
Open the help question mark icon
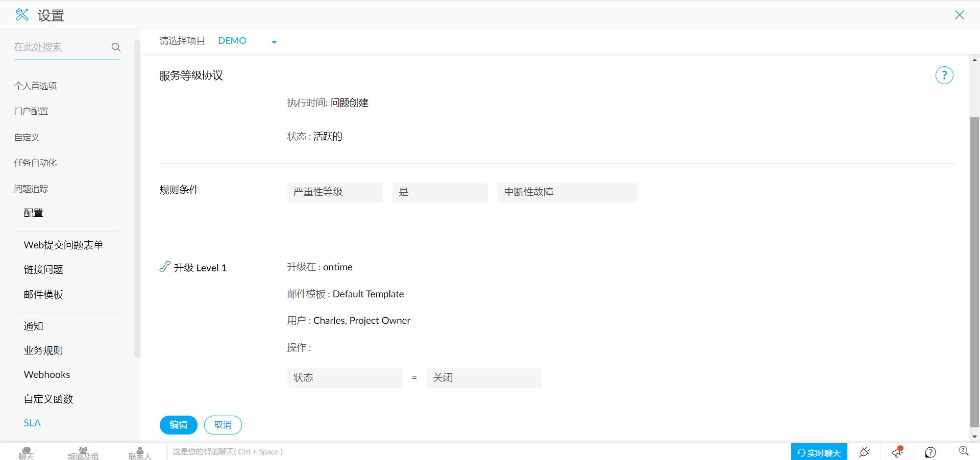944,75
